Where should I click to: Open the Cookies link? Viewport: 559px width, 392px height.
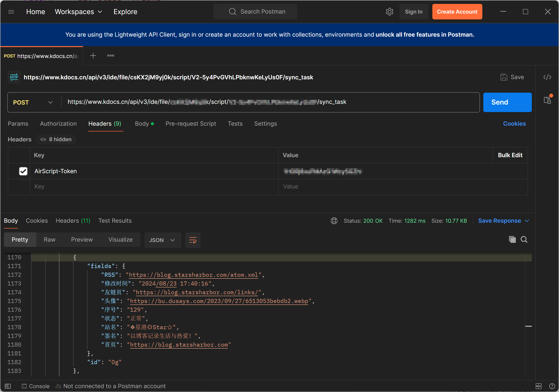514,124
